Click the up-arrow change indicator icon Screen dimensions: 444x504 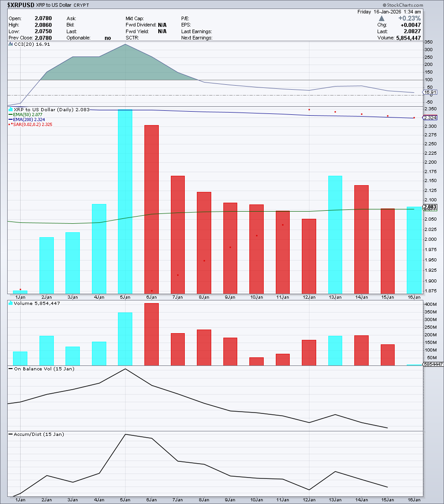pyautogui.click(x=382, y=18)
